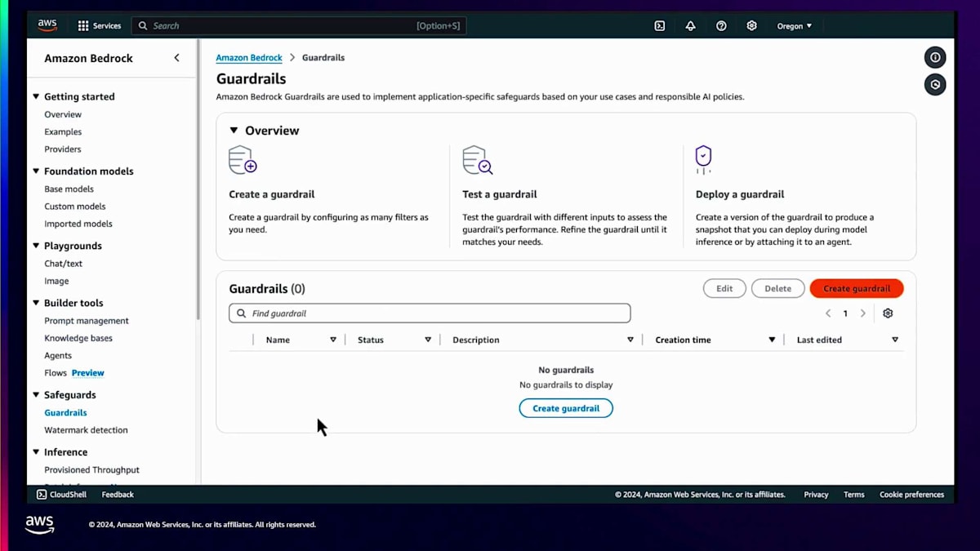Open the help question mark icon
980x551 pixels.
tap(721, 26)
